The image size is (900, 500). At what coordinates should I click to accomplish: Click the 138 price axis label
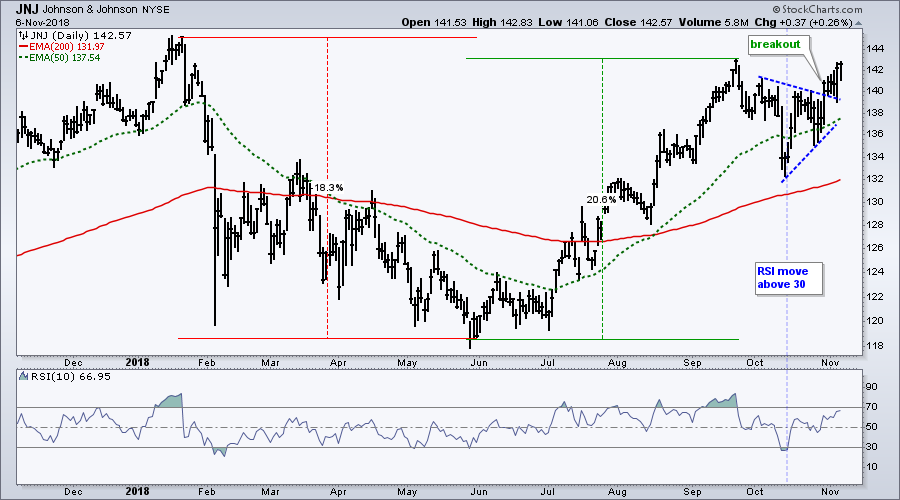(x=876, y=113)
